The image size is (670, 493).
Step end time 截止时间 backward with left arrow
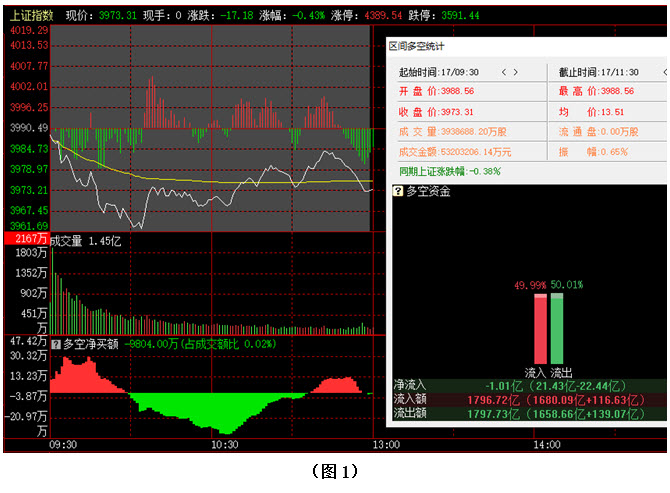[664, 72]
